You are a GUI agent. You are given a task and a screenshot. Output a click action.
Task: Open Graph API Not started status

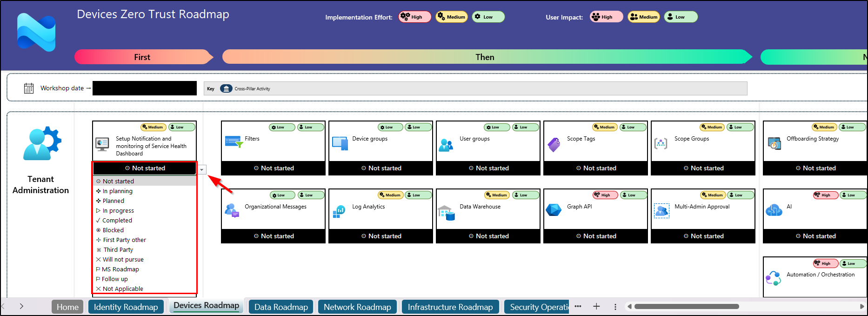tap(596, 236)
